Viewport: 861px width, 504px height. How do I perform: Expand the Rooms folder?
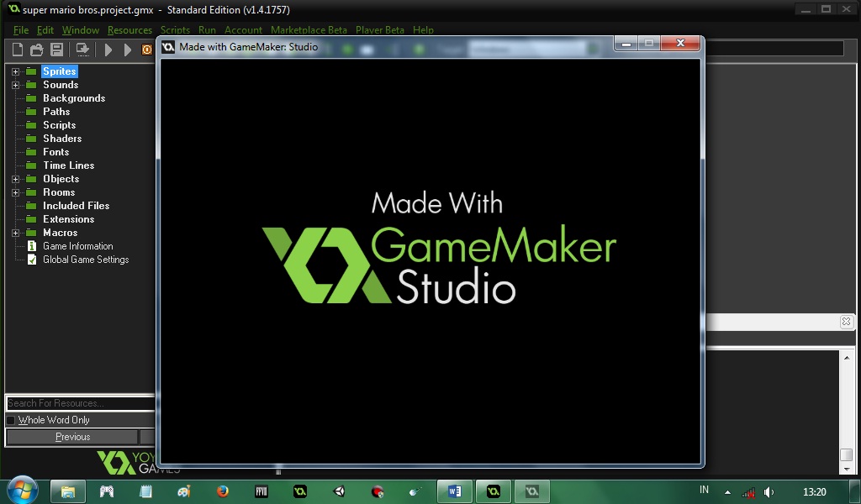14,192
